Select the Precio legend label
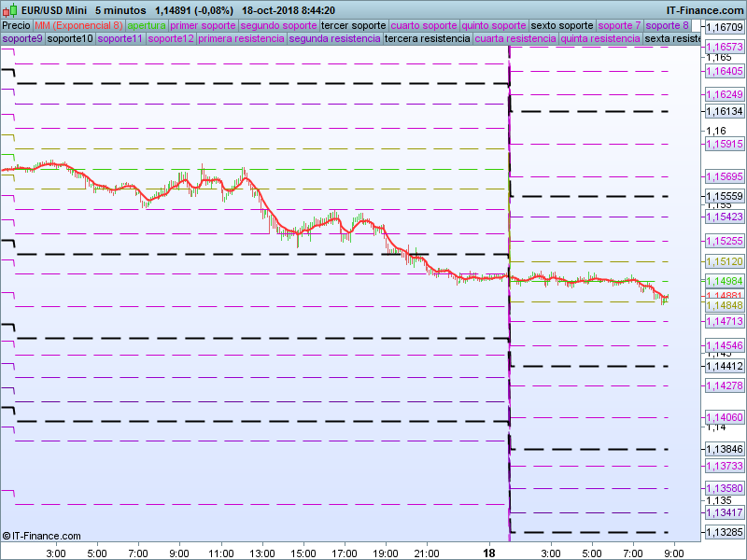The image size is (747, 560). pyautogui.click(x=16, y=25)
